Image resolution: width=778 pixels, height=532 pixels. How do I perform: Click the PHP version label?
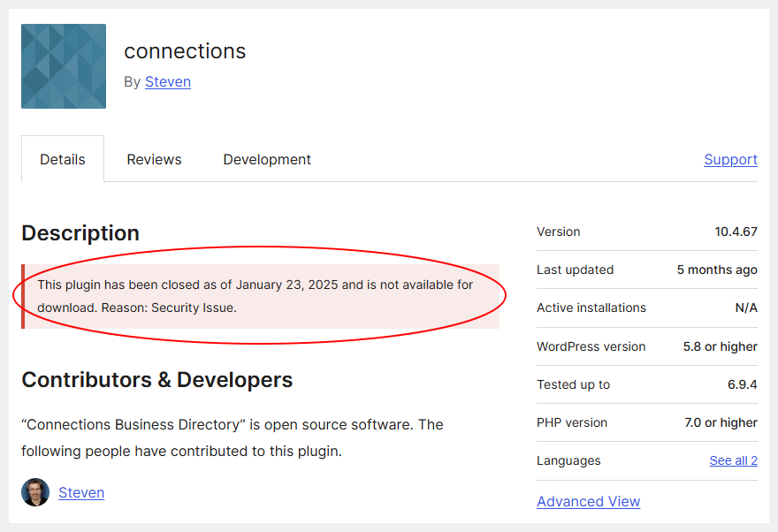(x=572, y=423)
